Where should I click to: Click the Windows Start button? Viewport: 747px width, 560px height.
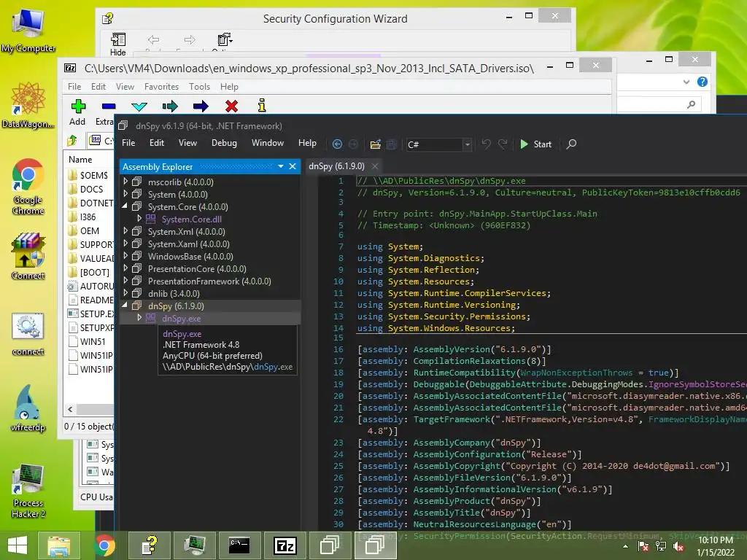point(18,545)
